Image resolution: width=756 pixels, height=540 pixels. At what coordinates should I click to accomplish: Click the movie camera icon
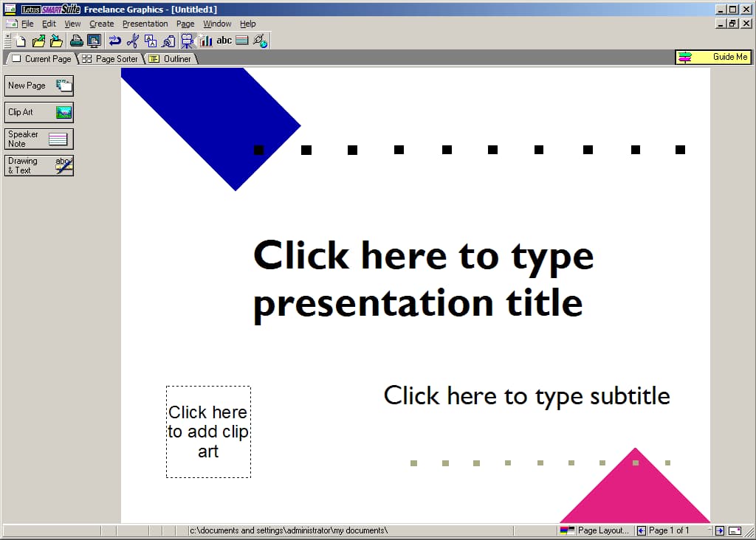click(x=187, y=41)
